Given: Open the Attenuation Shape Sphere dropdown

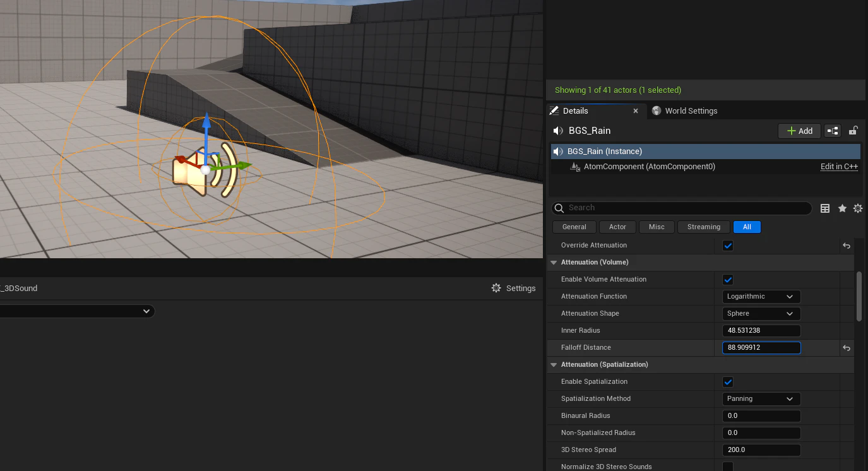Looking at the screenshot, I should [x=761, y=314].
